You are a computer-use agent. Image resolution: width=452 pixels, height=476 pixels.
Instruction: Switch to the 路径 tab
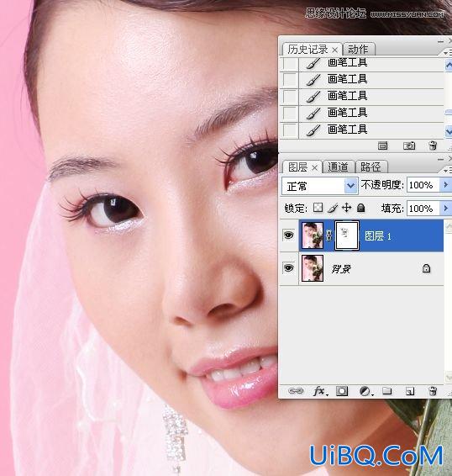click(x=371, y=167)
